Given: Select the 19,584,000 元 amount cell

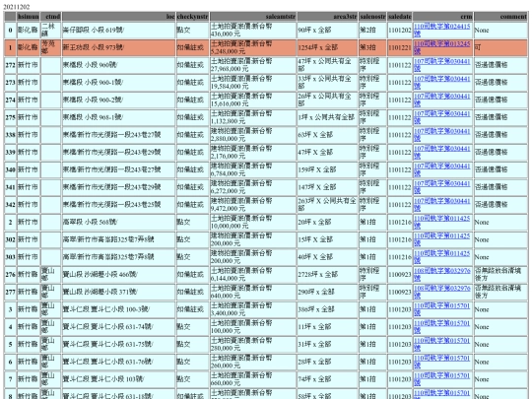Looking at the screenshot, I should (253, 82).
